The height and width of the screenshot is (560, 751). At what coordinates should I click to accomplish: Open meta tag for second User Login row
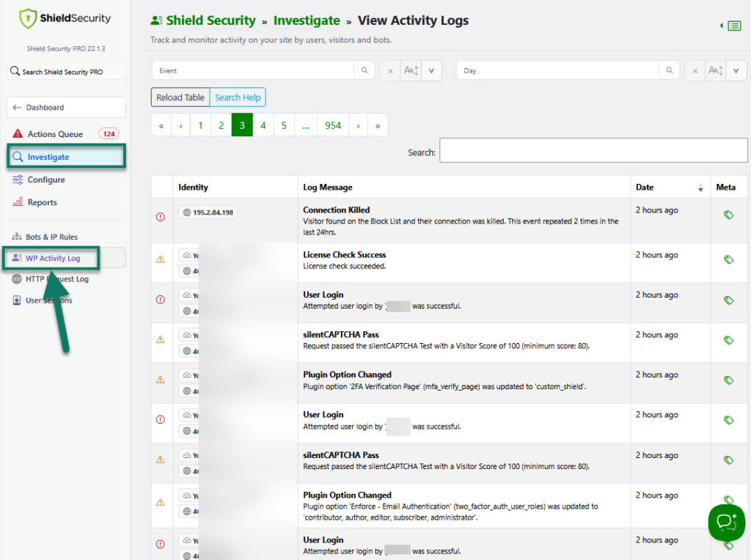(x=728, y=420)
